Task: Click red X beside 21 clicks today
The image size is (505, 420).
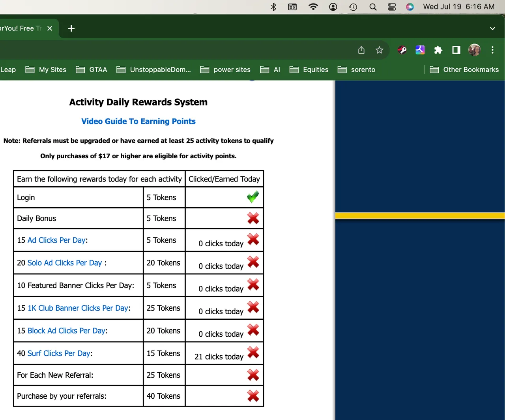Action: click(253, 352)
